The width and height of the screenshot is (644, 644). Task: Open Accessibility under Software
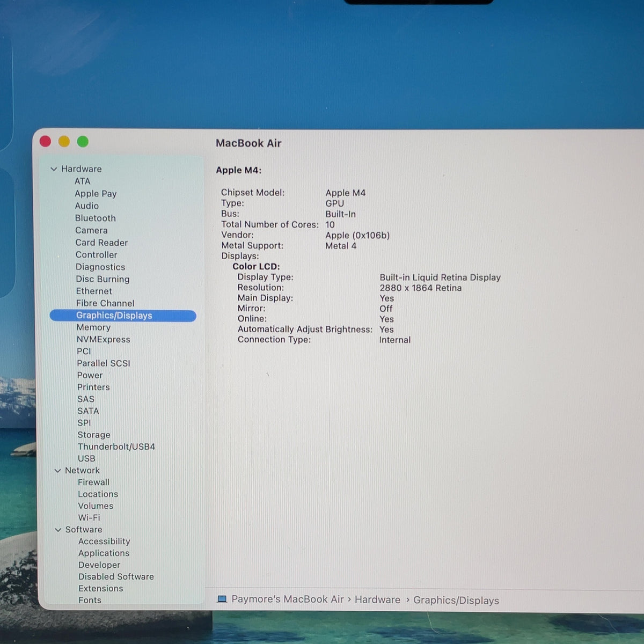coord(104,541)
